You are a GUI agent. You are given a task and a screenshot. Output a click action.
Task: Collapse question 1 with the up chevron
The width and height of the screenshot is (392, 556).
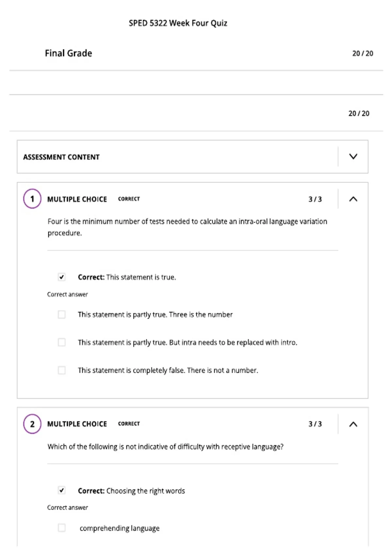click(353, 199)
